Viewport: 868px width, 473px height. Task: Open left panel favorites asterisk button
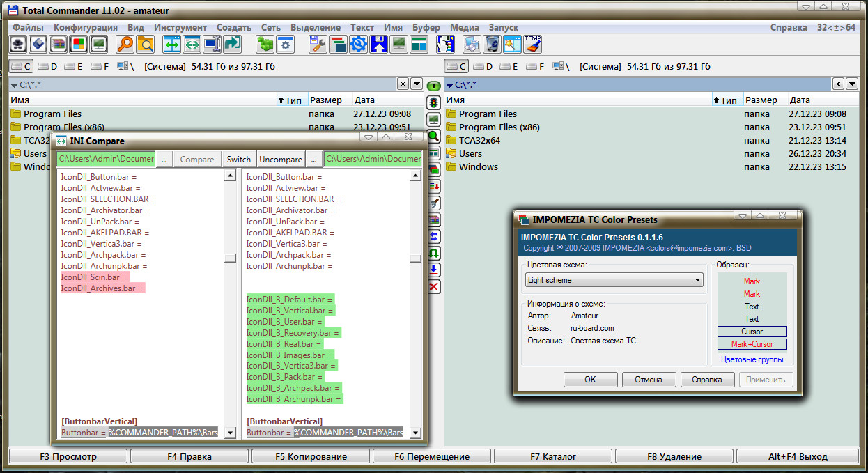point(403,84)
